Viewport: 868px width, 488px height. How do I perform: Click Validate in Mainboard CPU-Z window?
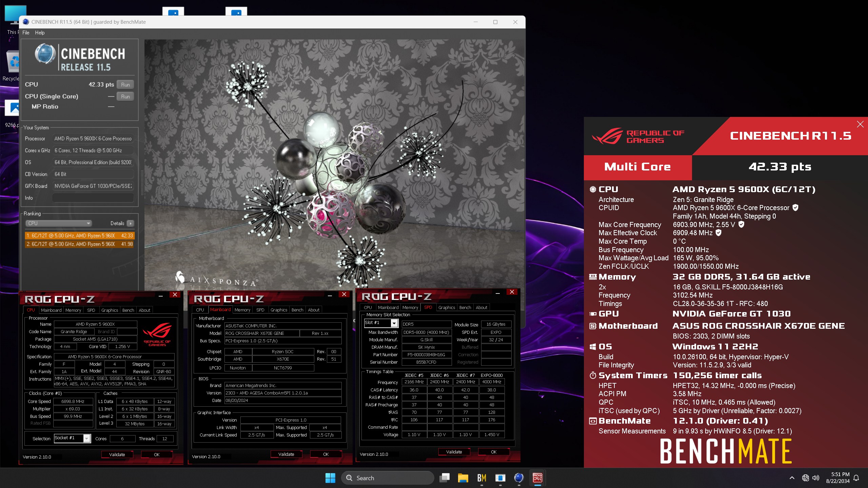point(286,454)
